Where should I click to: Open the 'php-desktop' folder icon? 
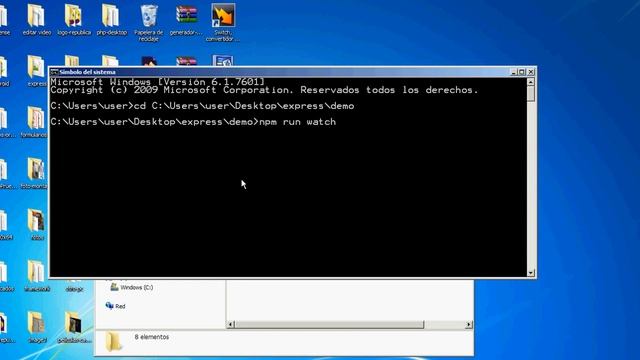click(x=111, y=19)
